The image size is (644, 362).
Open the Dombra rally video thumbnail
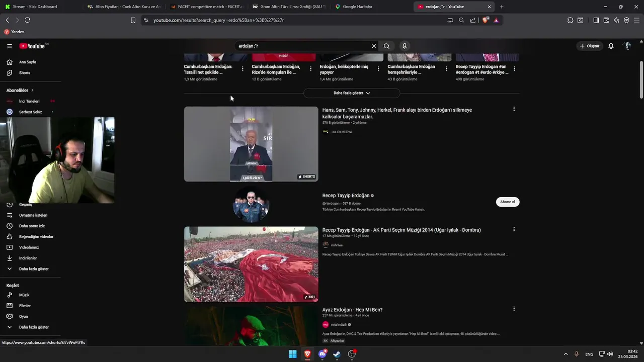(251, 264)
